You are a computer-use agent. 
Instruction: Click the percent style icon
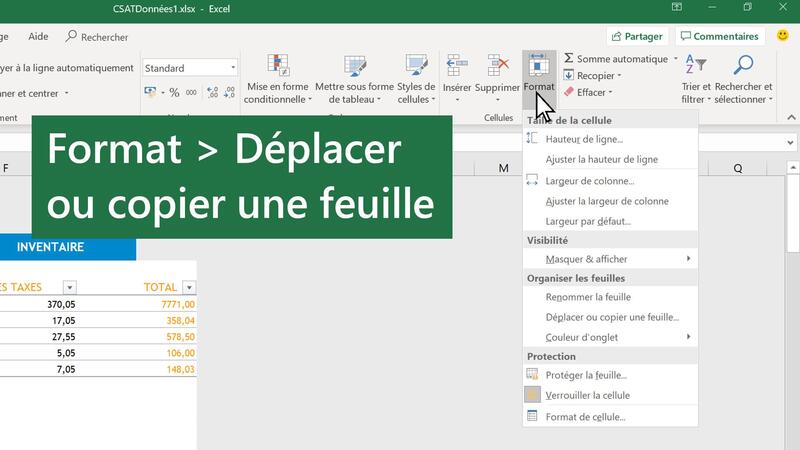coord(175,92)
